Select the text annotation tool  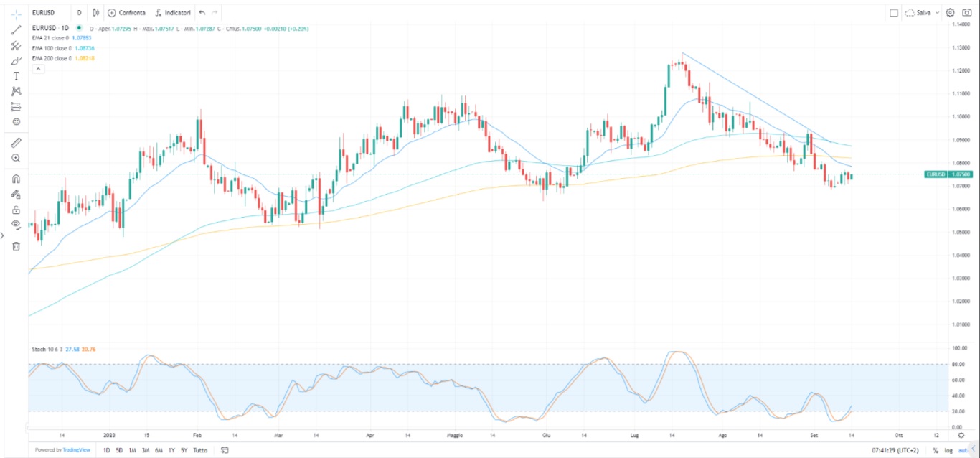[x=15, y=75]
